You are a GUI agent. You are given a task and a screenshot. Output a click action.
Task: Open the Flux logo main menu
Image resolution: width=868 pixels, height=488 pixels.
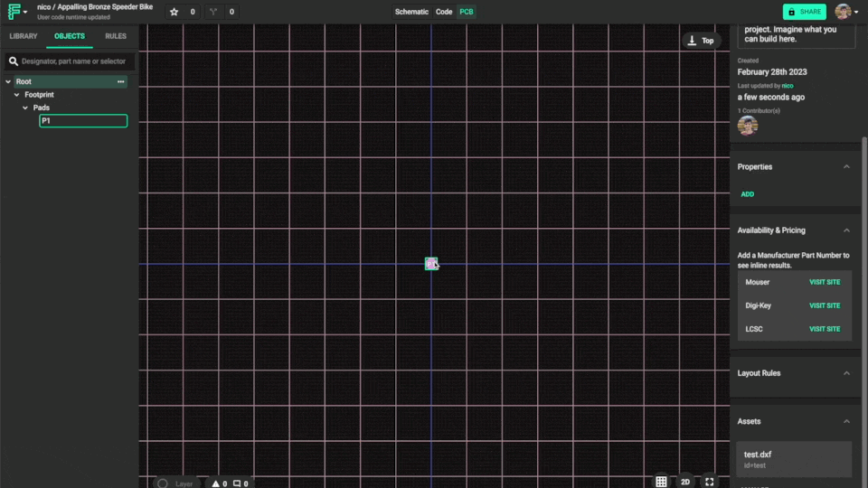click(x=16, y=11)
